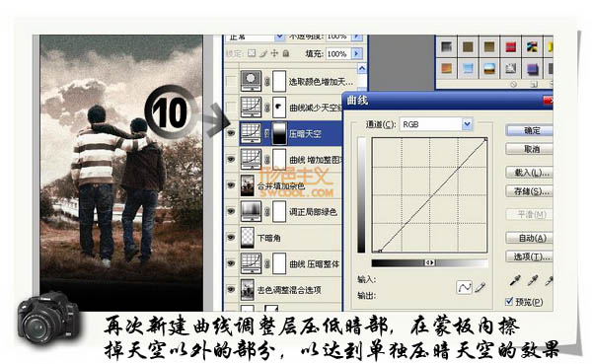Screen dimensions: 592x364
Task: Select the curve point edit mode icon
Action: 464,288
